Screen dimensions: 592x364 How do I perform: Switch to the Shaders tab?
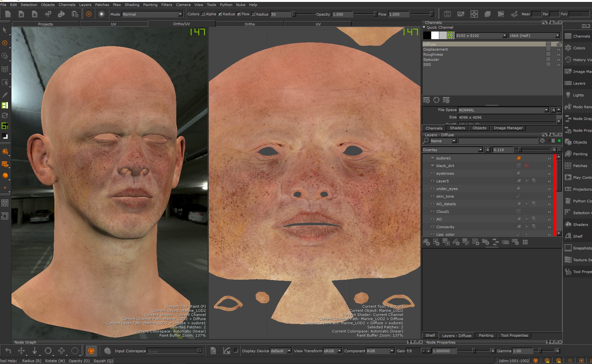pyautogui.click(x=457, y=128)
